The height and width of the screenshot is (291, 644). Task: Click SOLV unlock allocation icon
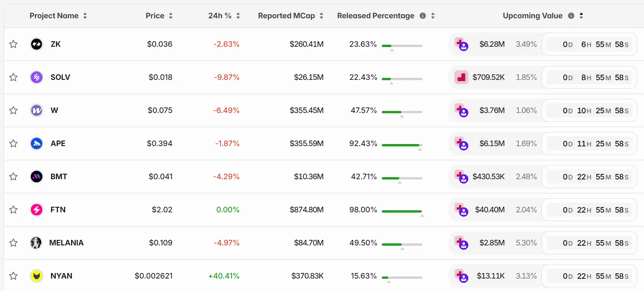(x=461, y=77)
